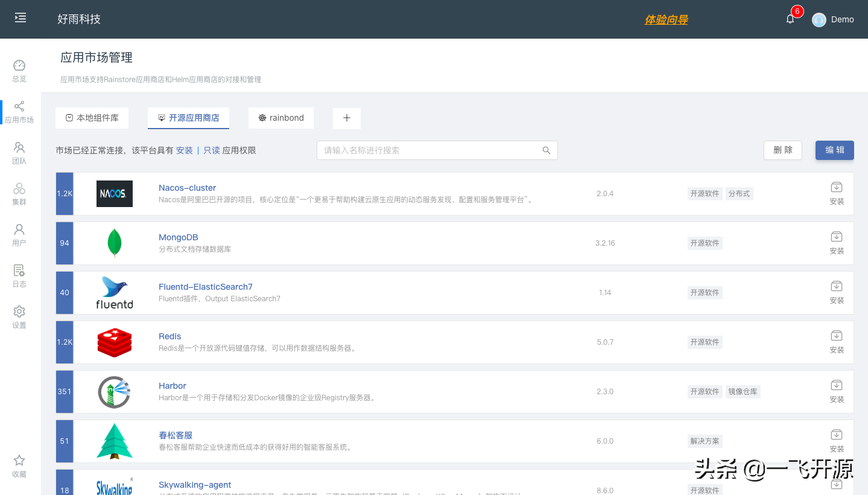The height and width of the screenshot is (495, 868).
Task: Open the notification bell with badge 6
Action: 790,19
